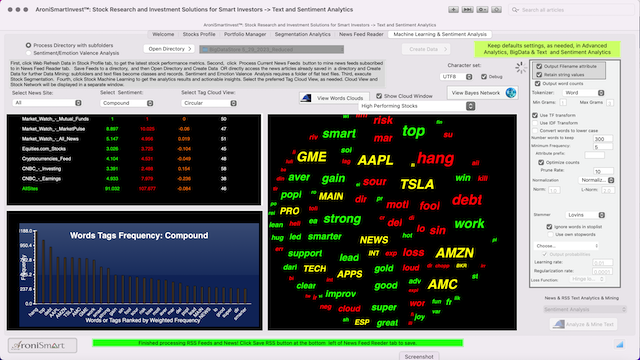The height and width of the screenshot is (360, 640).
Task: Open the Stemmer Lovins dropdown
Action: (x=585, y=215)
